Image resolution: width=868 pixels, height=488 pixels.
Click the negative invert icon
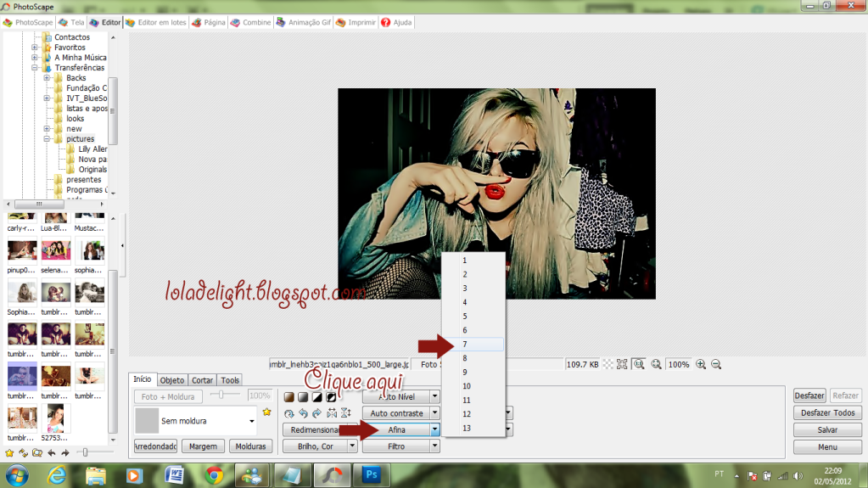point(331,397)
